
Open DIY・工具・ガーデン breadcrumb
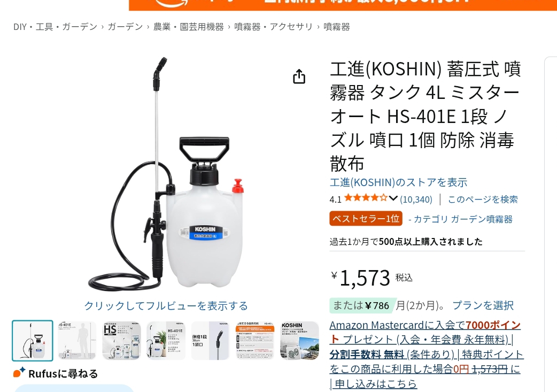click(55, 27)
